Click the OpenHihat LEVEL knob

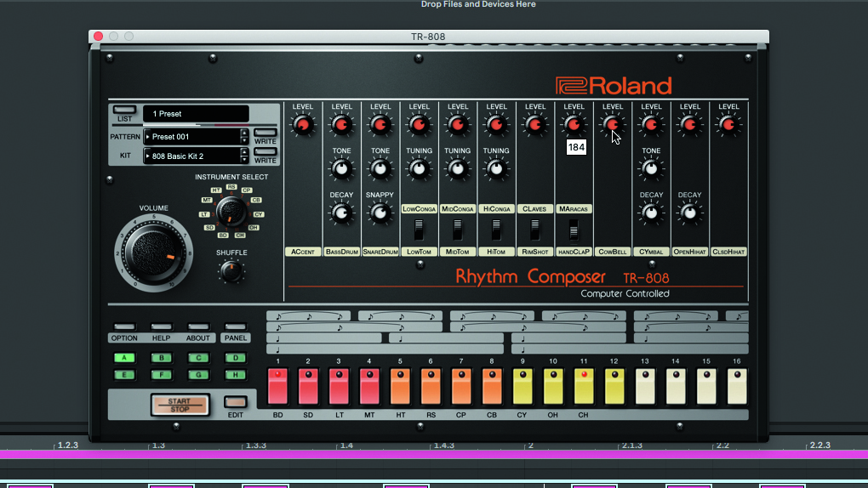click(x=690, y=124)
